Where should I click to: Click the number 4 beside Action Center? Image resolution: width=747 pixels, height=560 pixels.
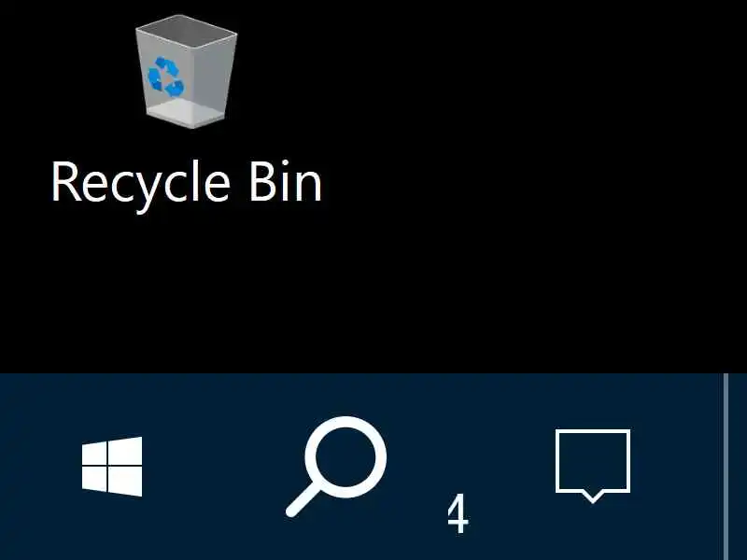pos(458,514)
